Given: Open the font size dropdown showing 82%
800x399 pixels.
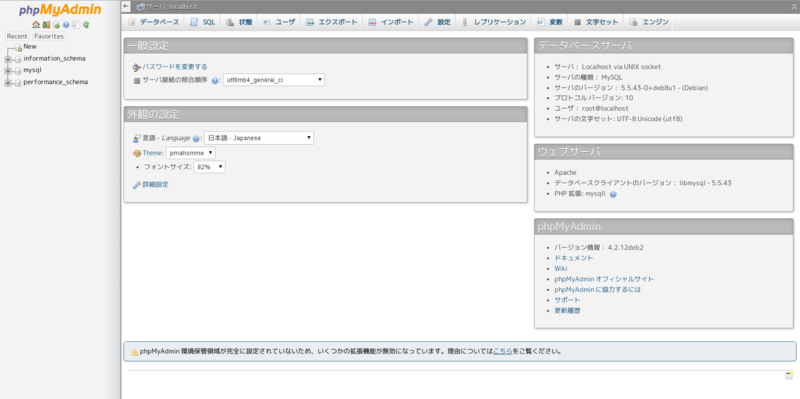Looking at the screenshot, I should point(210,167).
